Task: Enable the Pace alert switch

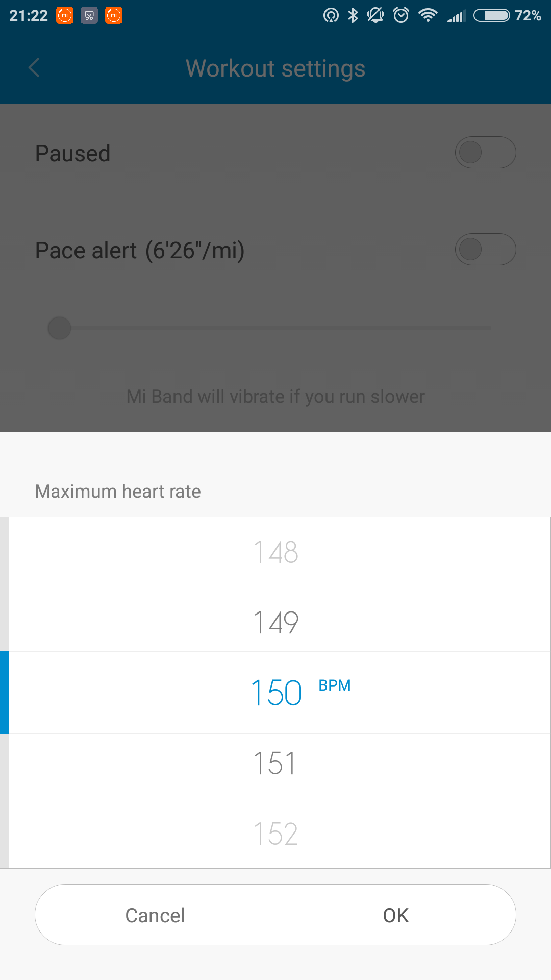Action: 485,250
